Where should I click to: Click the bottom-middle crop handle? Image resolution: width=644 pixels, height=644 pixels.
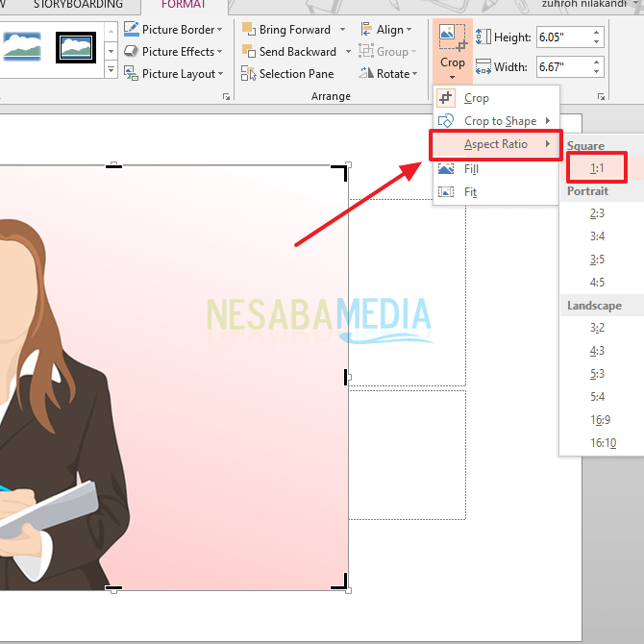[x=113, y=588]
